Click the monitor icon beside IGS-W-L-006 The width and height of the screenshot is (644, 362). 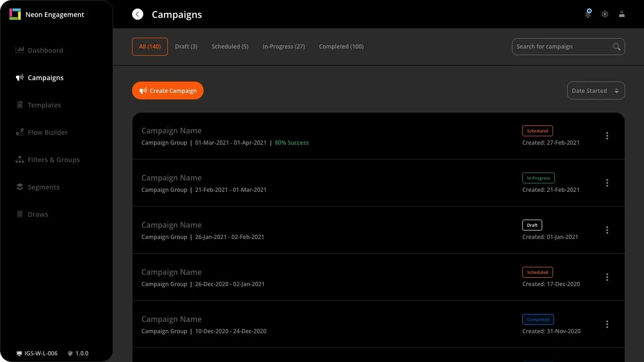point(19,354)
